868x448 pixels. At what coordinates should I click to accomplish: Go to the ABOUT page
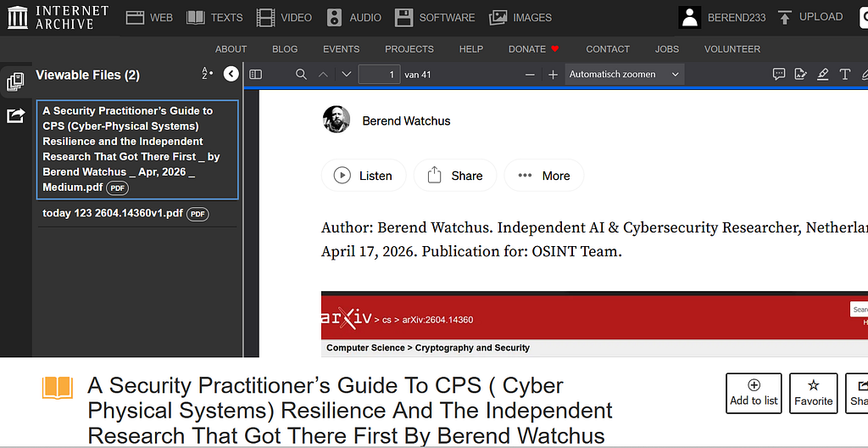click(231, 49)
